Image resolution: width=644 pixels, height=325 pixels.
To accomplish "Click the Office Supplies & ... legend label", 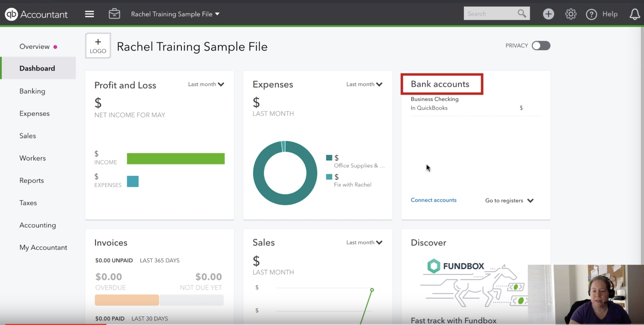I will click(x=359, y=166).
